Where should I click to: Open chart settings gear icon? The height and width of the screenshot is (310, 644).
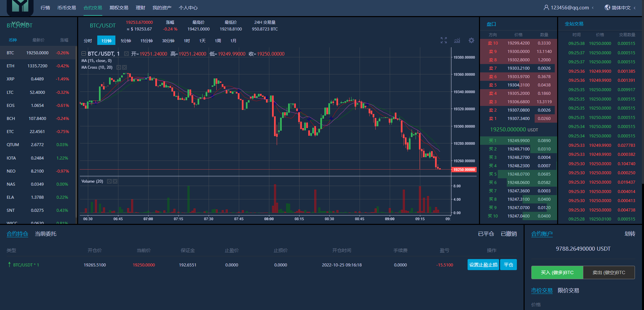click(471, 41)
